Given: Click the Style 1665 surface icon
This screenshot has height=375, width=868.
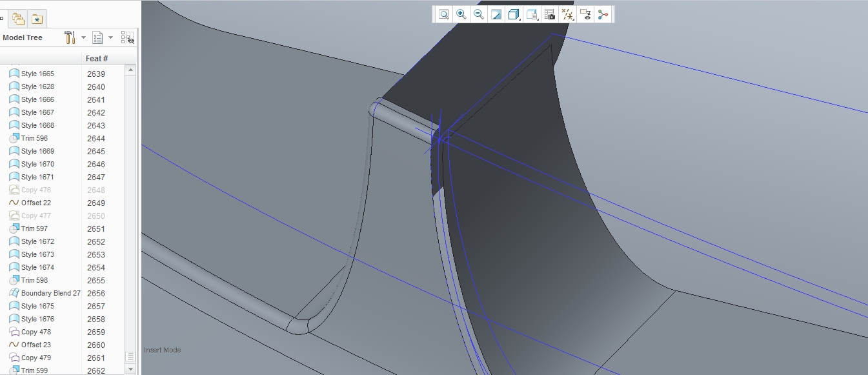Looking at the screenshot, I should pyautogui.click(x=14, y=74).
